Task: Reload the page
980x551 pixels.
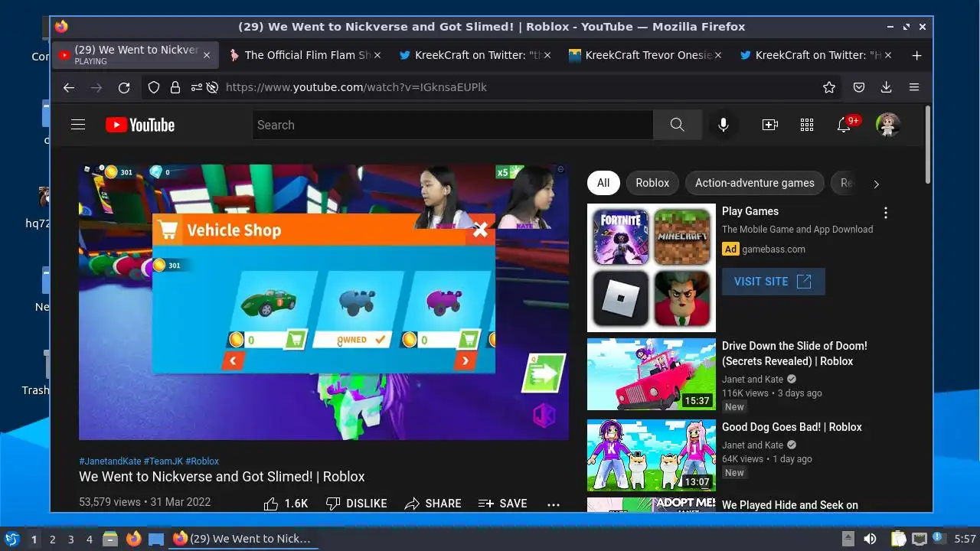Action: [124, 87]
